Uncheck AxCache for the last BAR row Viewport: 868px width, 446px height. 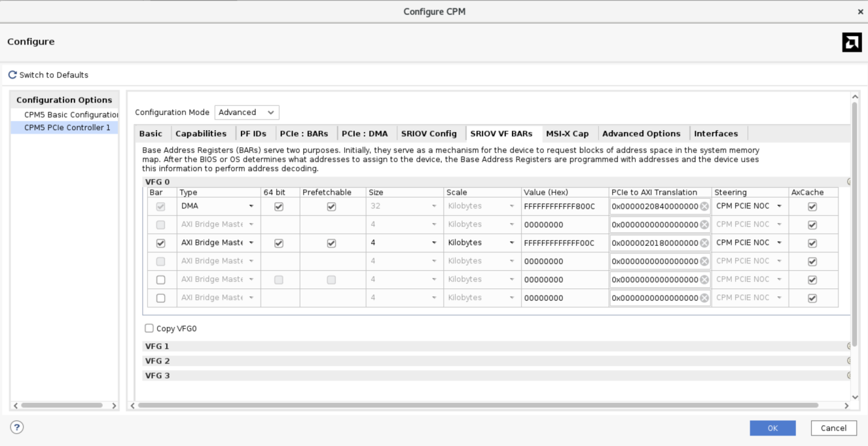812,298
